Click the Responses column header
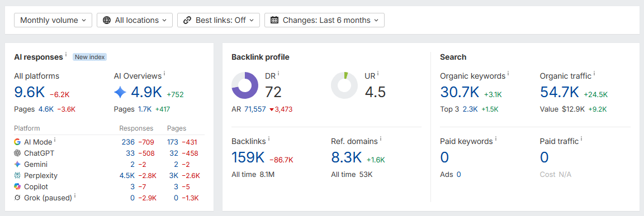 coord(136,128)
